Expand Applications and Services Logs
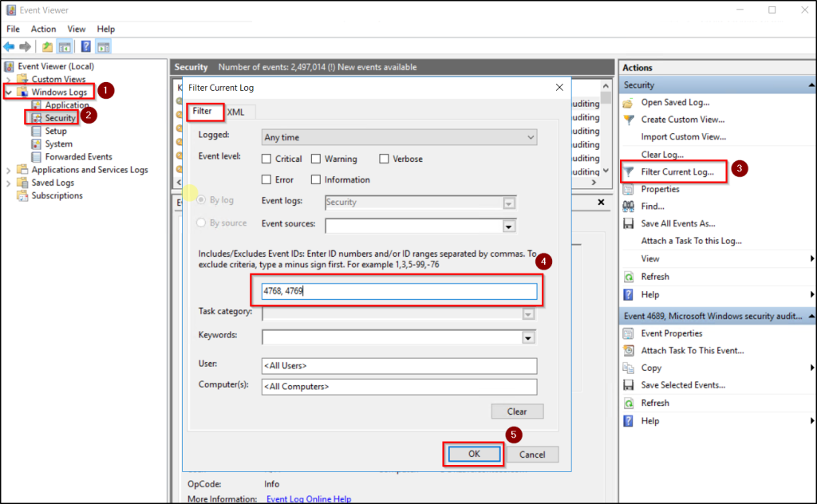 [x=8, y=169]
